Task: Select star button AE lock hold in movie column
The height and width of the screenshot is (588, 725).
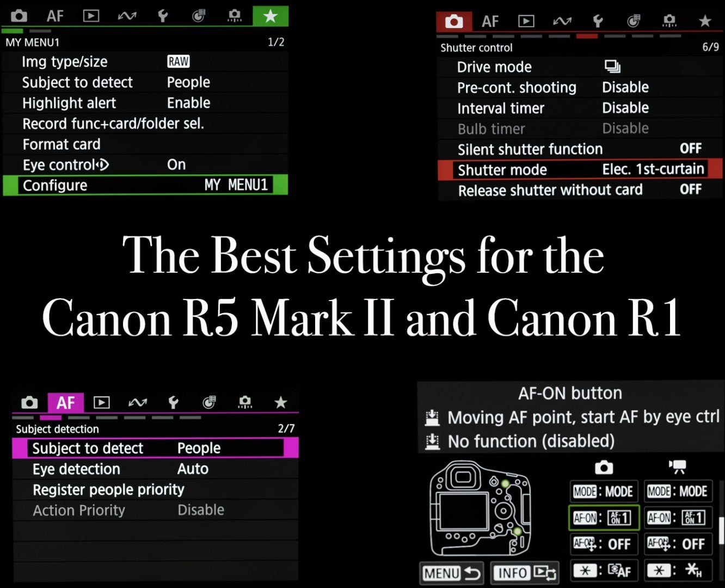Action: 677,571
